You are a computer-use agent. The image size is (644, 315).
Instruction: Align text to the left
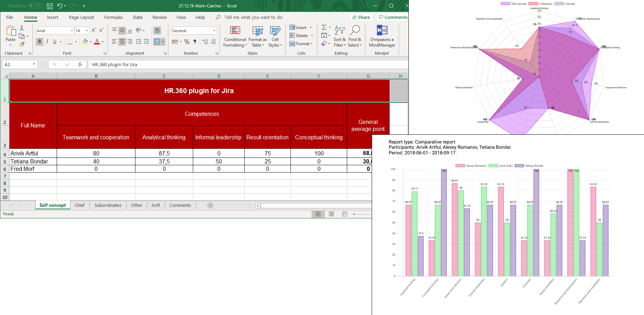pyautogui.click(x=114, y=42)
